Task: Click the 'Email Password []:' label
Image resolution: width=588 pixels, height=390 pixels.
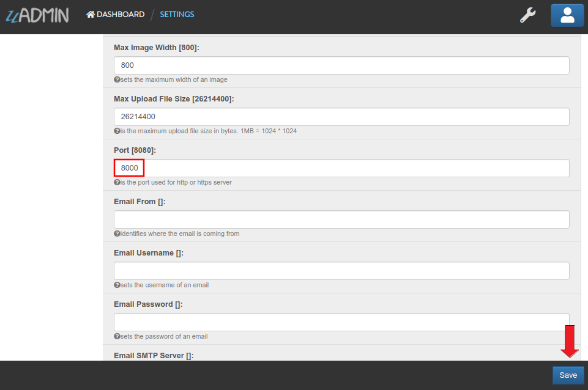Action: pyautogui.click(x=148, y=304)
